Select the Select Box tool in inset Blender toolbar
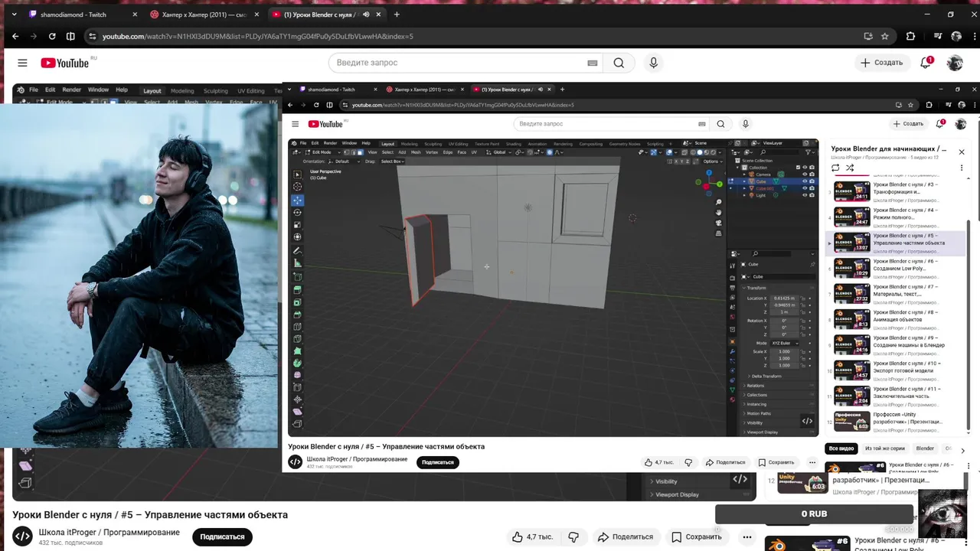Viewport: 980px width, 551px height. [298, 174]
